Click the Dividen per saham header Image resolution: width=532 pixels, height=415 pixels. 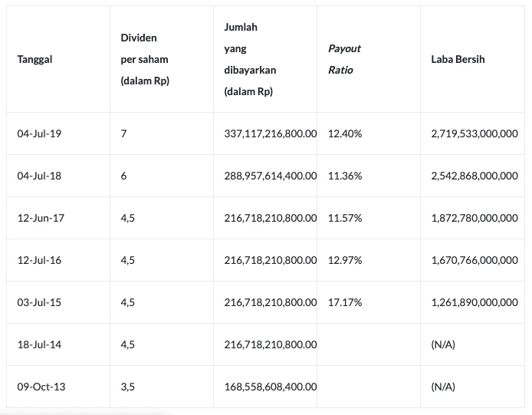144,59
